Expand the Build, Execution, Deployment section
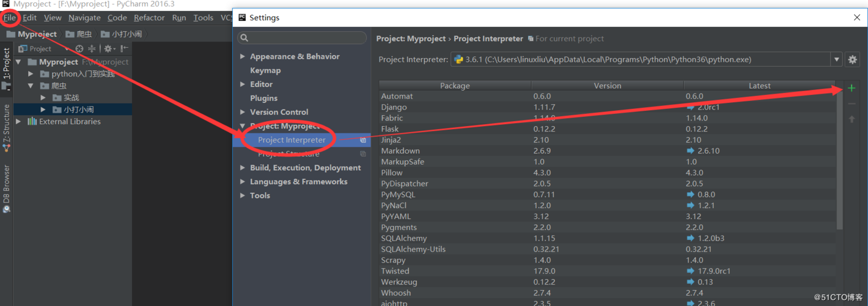 243,168
